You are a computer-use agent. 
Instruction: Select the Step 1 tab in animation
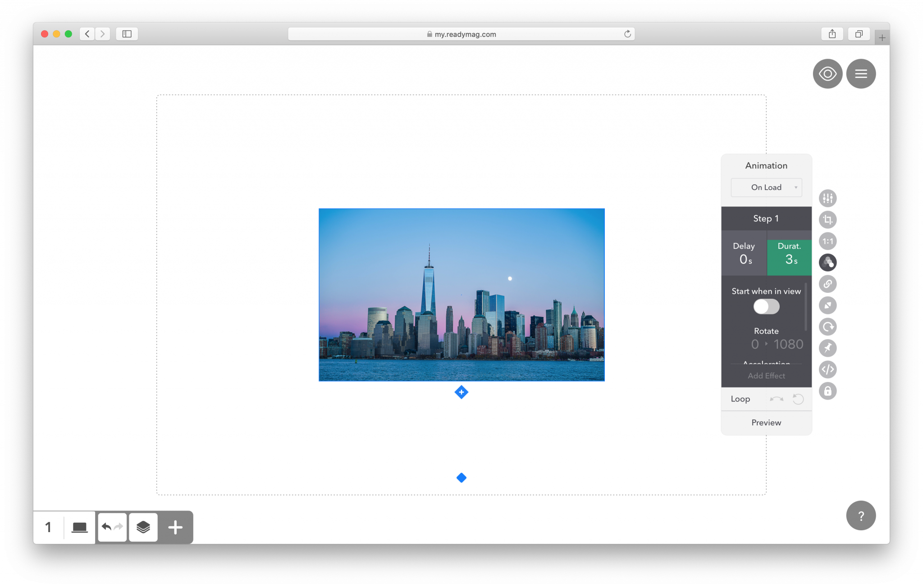[x=766, y=218]
